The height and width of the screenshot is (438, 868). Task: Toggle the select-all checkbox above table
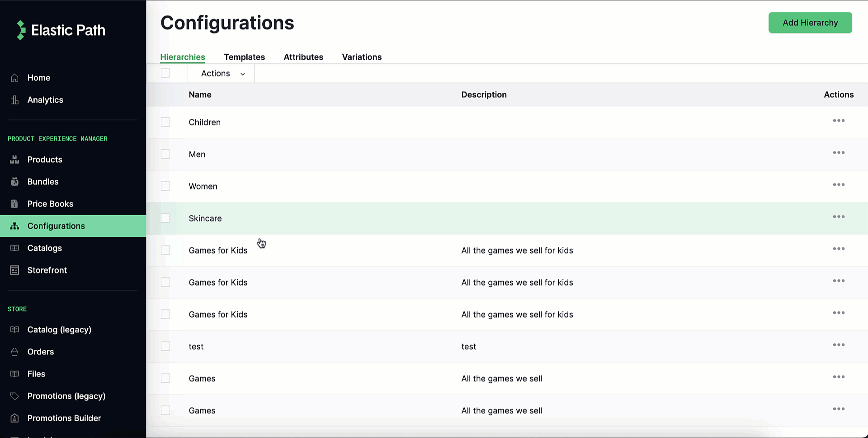(x=165, y=73)
